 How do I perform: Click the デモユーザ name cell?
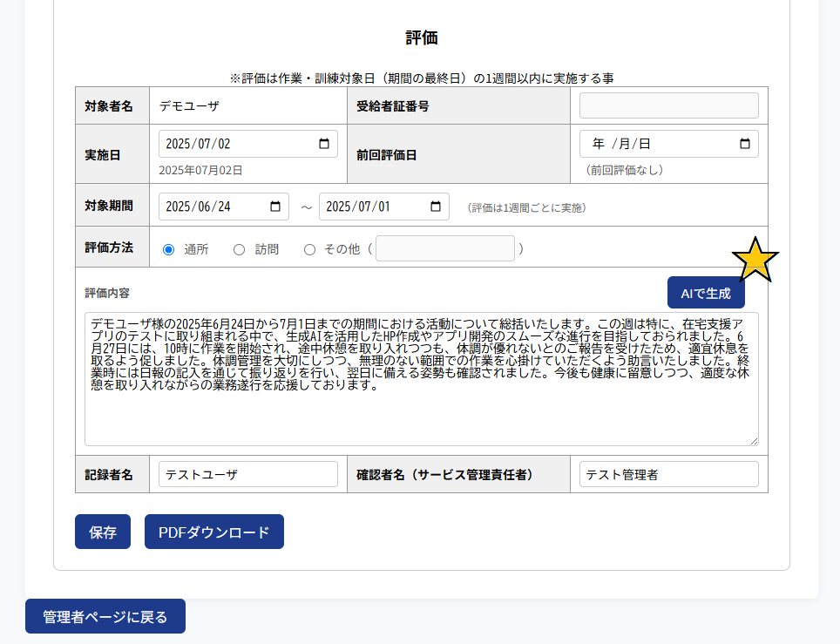click(x=248, y=106)
